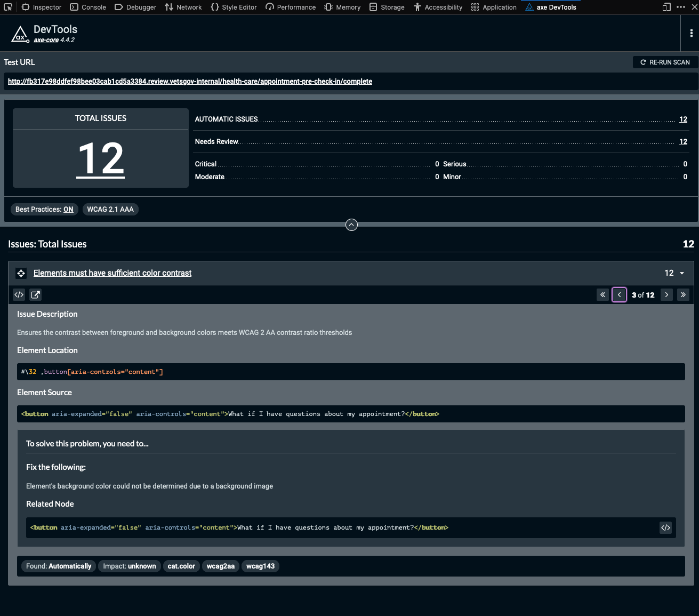The width and height of the screenshot is (699, 616).
Task: Select the element highlighter crosshair icon
Action: (21, 273)
